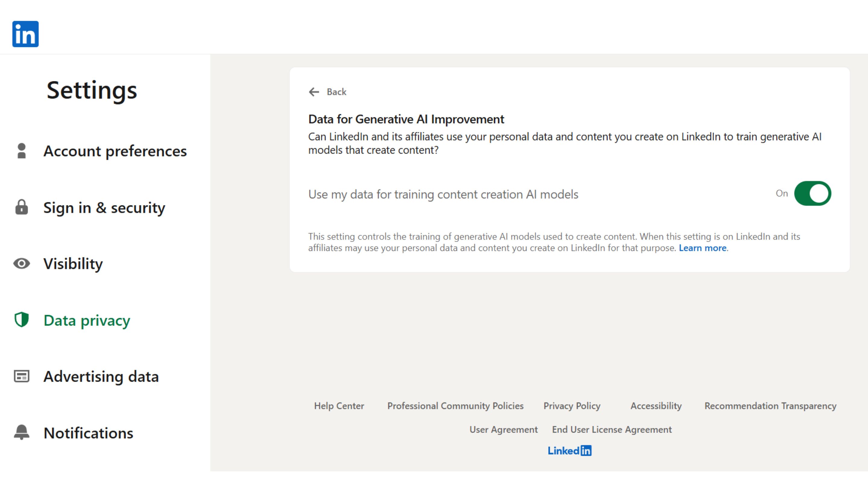This screenshot has width=868, height=488.
Task: Open the Accessibility footer link
Action: click(656, 406)
